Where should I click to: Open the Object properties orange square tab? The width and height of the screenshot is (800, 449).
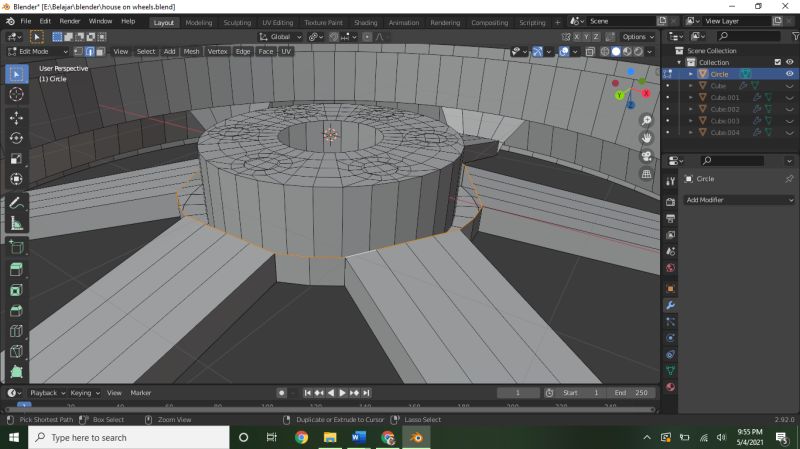[670, 289]
